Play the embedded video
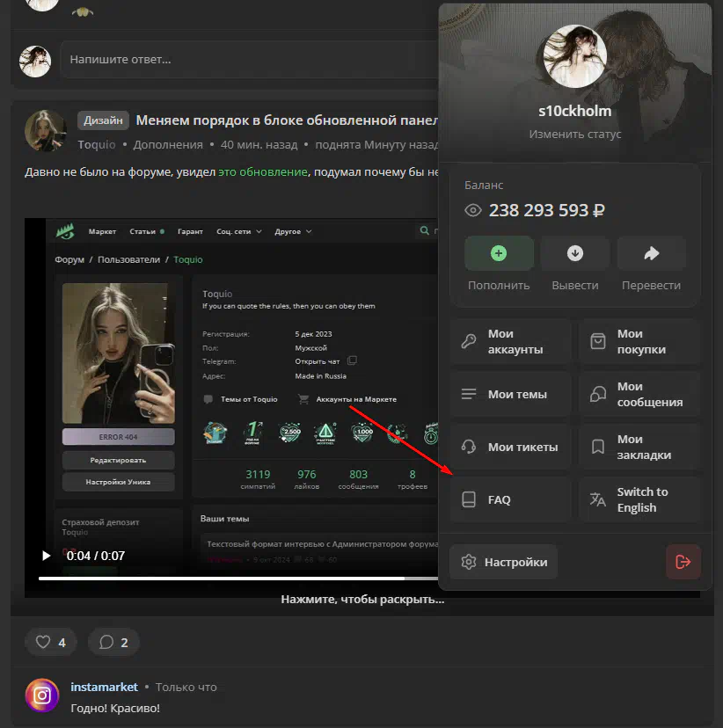The height and width of the screenshot is (728, 723). pyautogui.click(x=47, y=556)
